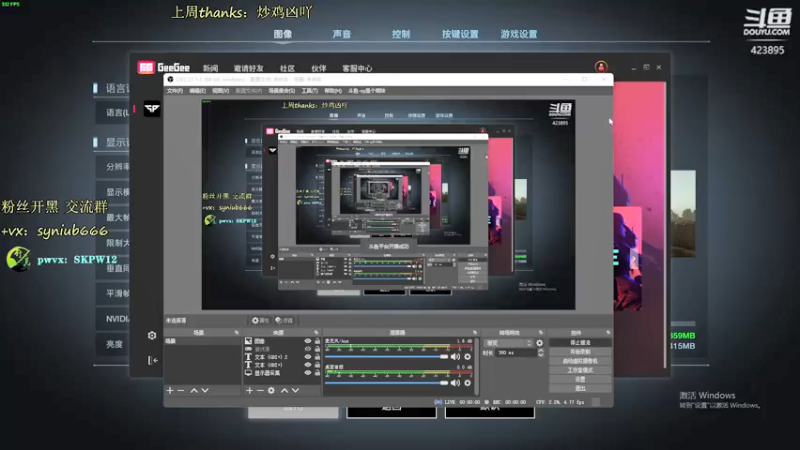Move scene up in scenes list
Screen dimensions: 800x450
point(194,390)
